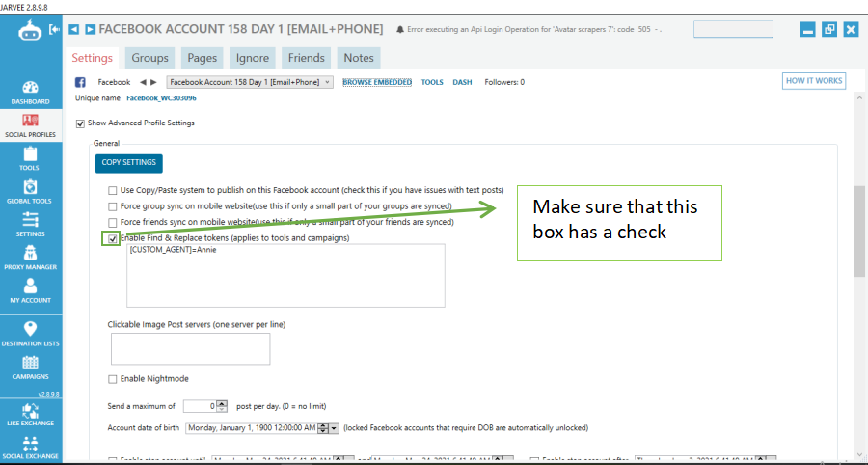This screenshot has height=465, width=868.
Task: Click the vertical scrollbar thumb
Action: pyautogui.click(x=859, y=231)
